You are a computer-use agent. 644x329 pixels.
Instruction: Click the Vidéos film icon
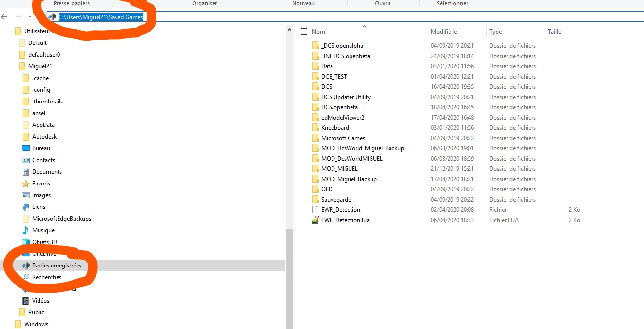pos(26,301)
